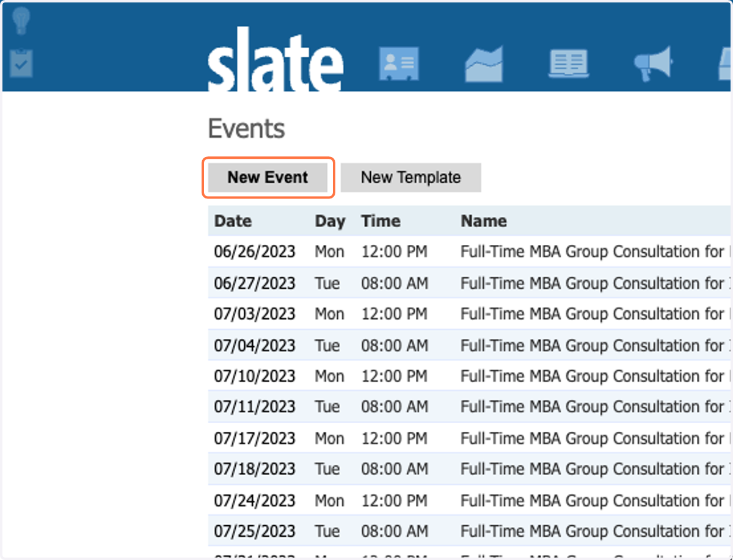The image size is (733, 560).
Task: Click the lightbulb icon in the header
Action: [x=21, y=21]
